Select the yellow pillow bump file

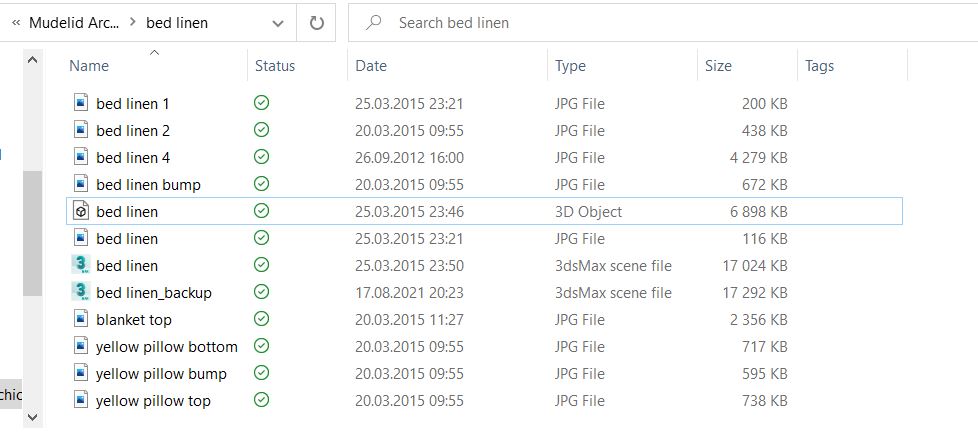pyautogui.click(x=161, y=374)
